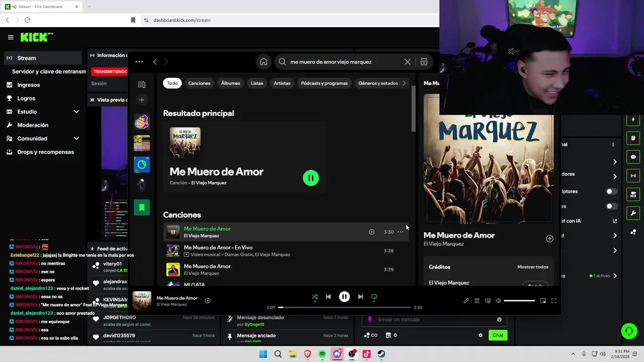Screen dimensions: 644x362
Task: Open connect to a device icon
Action: click(x=488, y=301)
